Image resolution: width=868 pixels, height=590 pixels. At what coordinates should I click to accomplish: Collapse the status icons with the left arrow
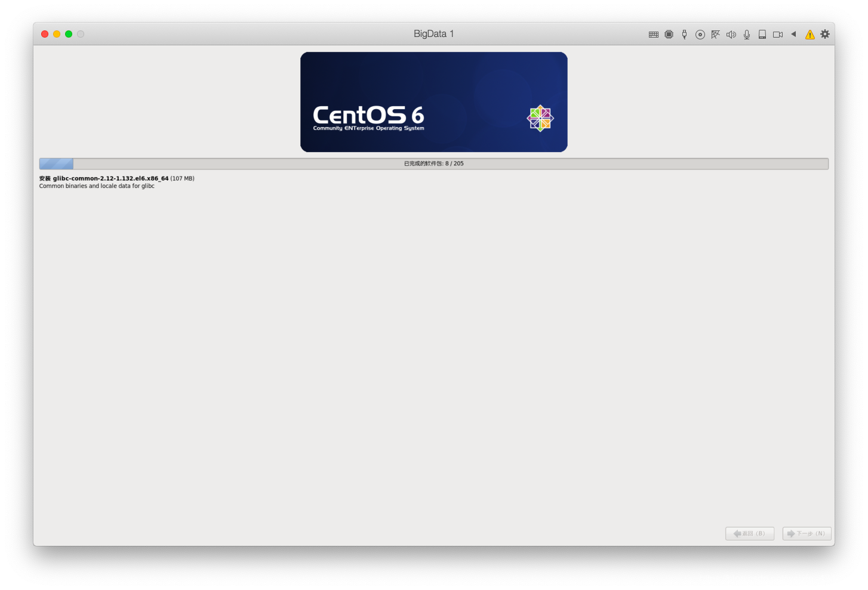point(793,34)
